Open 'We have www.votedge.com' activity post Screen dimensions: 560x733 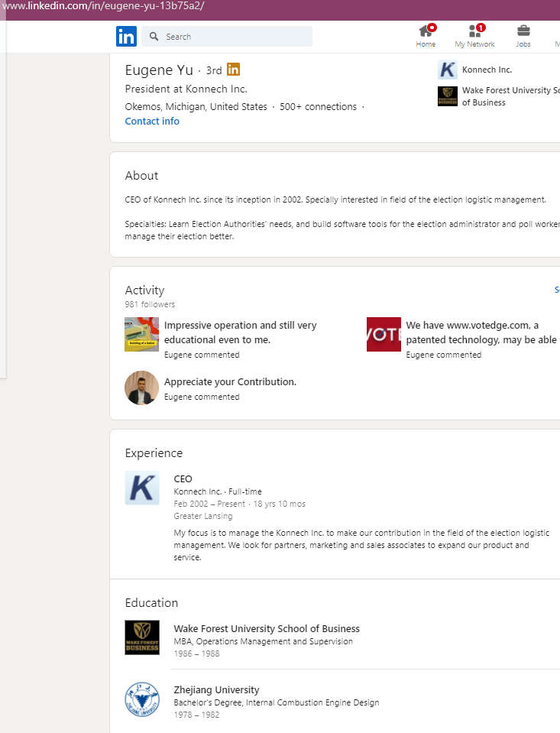pyautogui.click(x=481, y=332)
